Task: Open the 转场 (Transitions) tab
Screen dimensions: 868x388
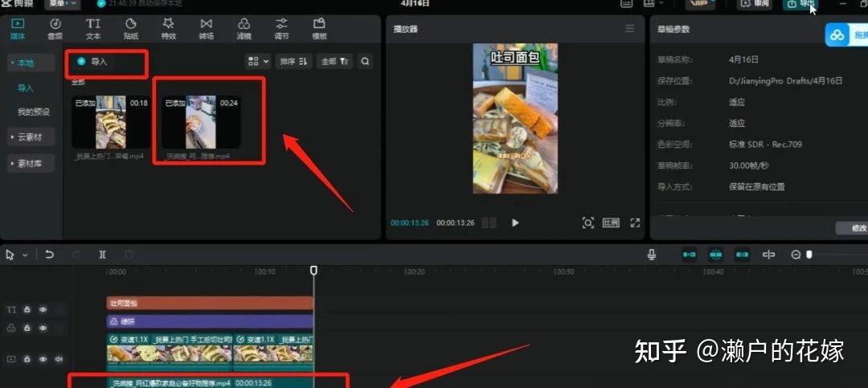Action: click(206, 29)
